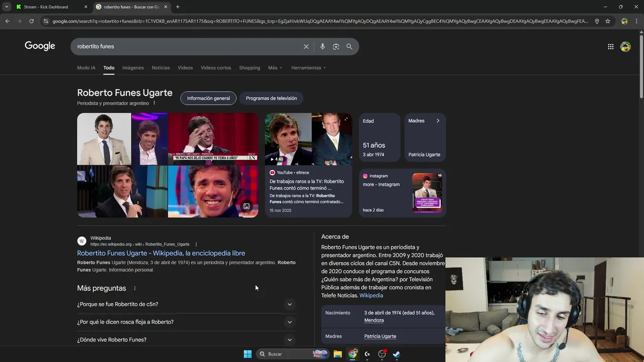644x362 pixels.
Task: Clear the search box with the X icon
Action: (306, 46)
